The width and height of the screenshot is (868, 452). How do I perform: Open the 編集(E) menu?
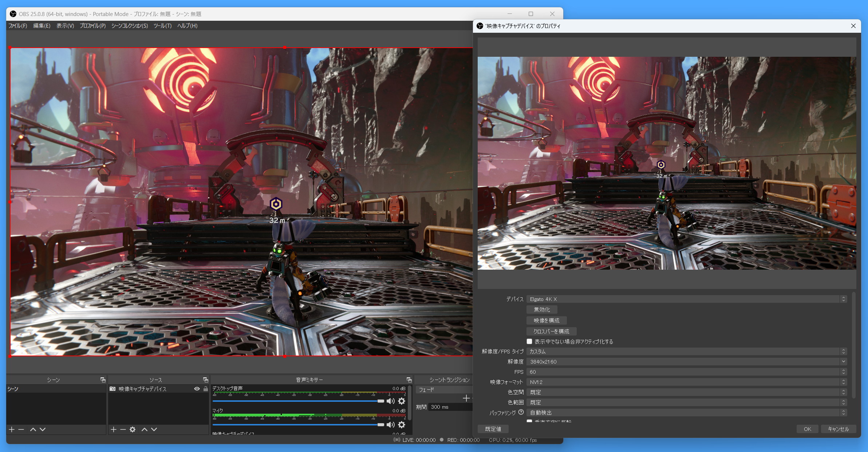(42, 26)
